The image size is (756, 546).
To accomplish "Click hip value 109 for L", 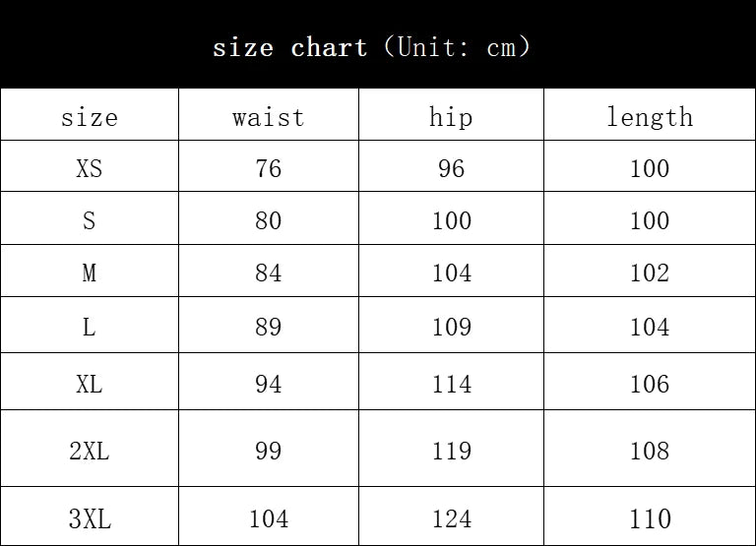I will pyautogui.click(x=451, y=327).
